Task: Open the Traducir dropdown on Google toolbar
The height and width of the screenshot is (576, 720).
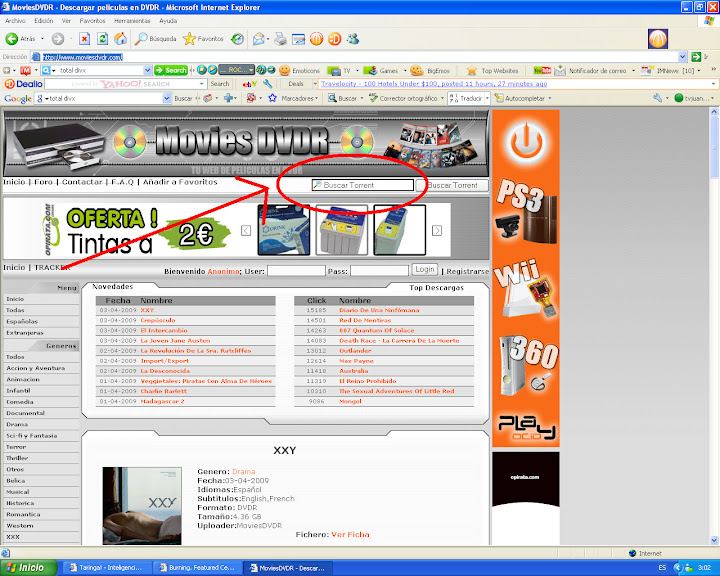Action: [488, 98]
